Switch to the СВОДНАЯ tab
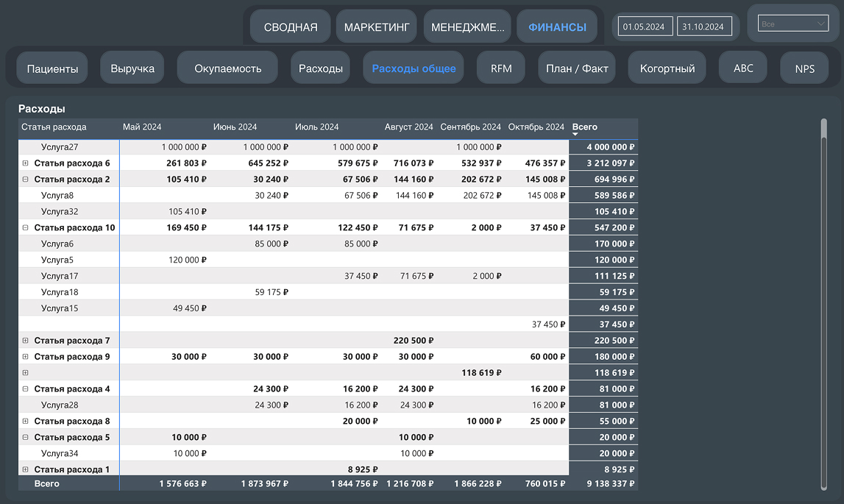The height and width of the screenshot is (504, 844). pos(291,27)
